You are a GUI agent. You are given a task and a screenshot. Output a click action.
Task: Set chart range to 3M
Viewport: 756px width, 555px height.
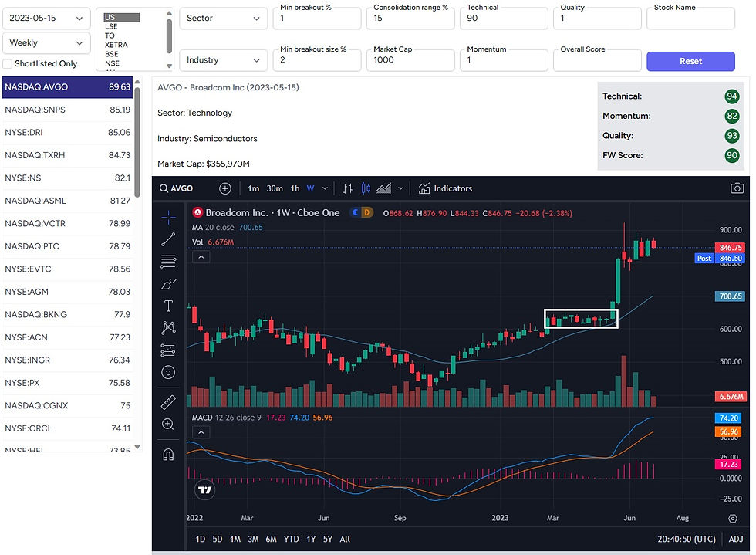[x=253, y=539]
